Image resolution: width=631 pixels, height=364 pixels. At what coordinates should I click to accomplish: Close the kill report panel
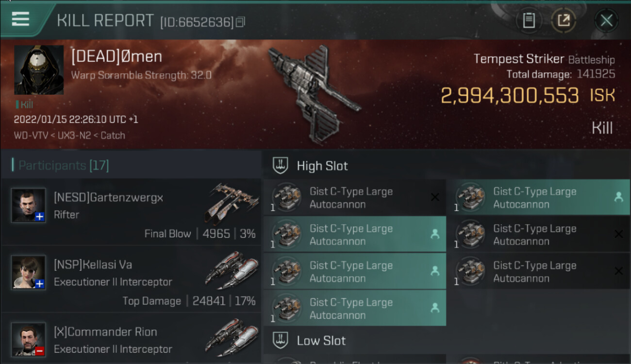(606, 20)
